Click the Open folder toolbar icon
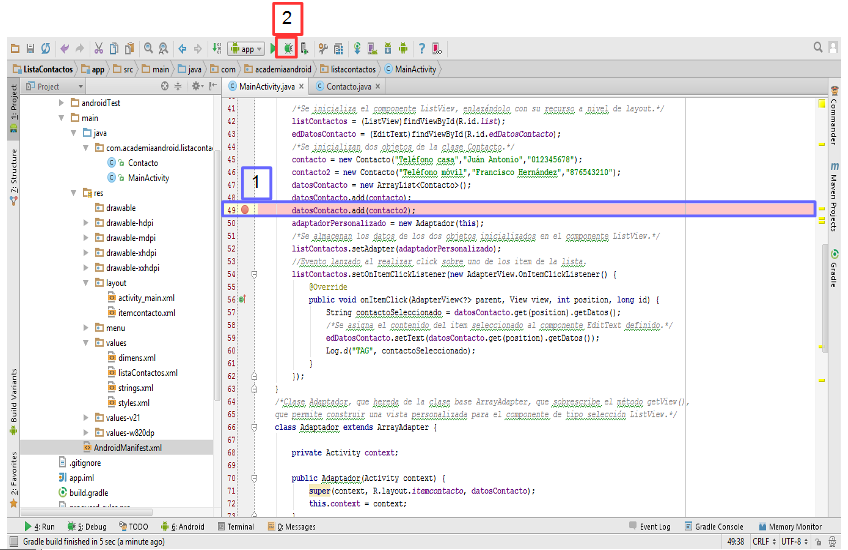This screenshot has width=848, height=550. click(x=15, y=49)
